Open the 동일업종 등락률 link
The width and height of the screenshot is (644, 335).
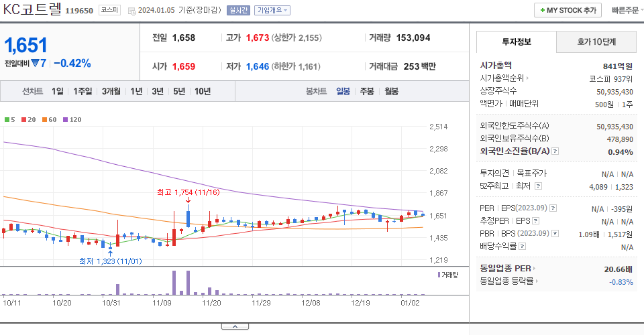(x=507, y=281)
